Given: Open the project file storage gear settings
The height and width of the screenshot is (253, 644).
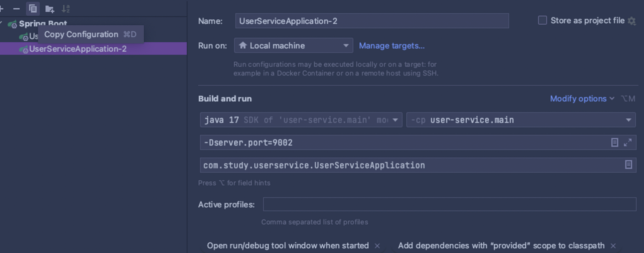Looking at the screenshot, I should [x=632, y=21].
